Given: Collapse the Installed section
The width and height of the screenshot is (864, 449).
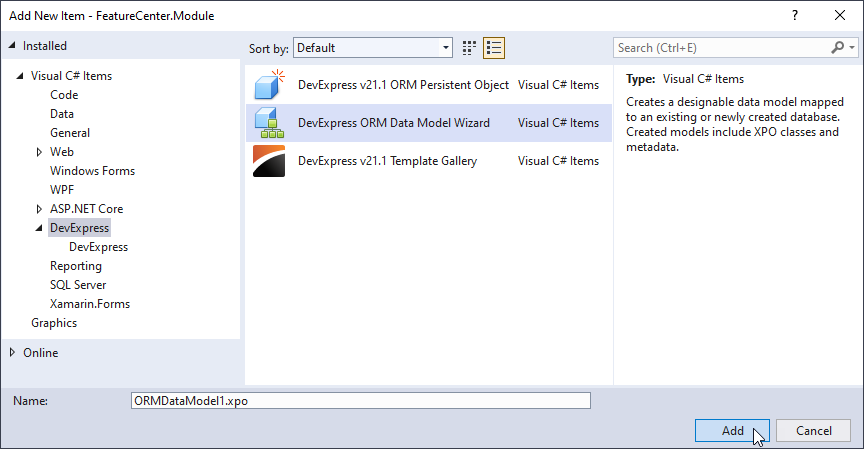Looking at the screenshot, I should tap(12, 46).
